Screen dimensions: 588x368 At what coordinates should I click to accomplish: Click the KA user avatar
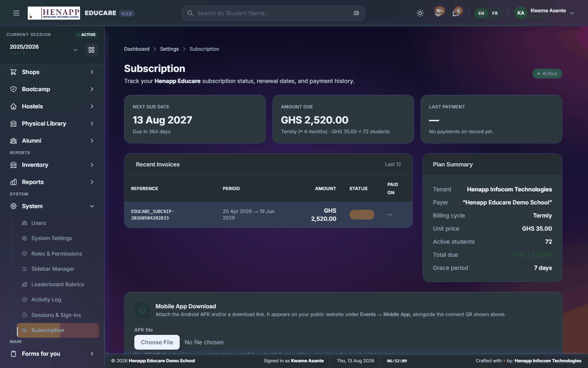click(521, 13)
